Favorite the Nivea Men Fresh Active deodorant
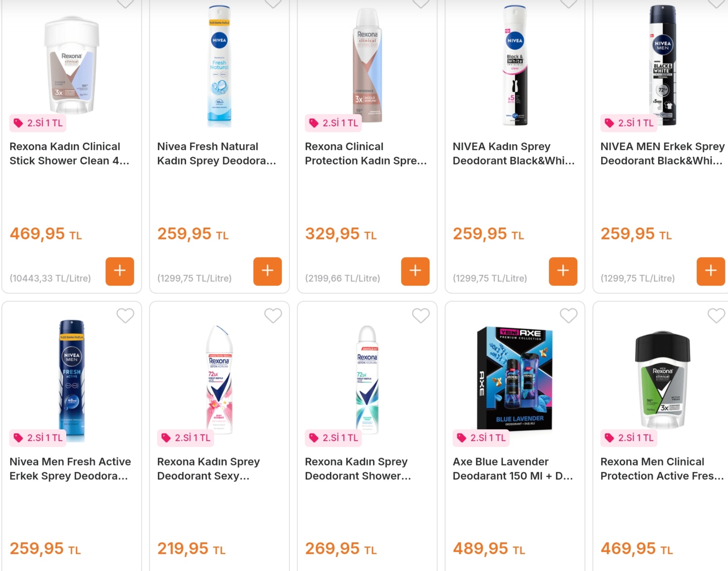Image resolution: width=728 pixels, height=571 pixels. point(125,316)
